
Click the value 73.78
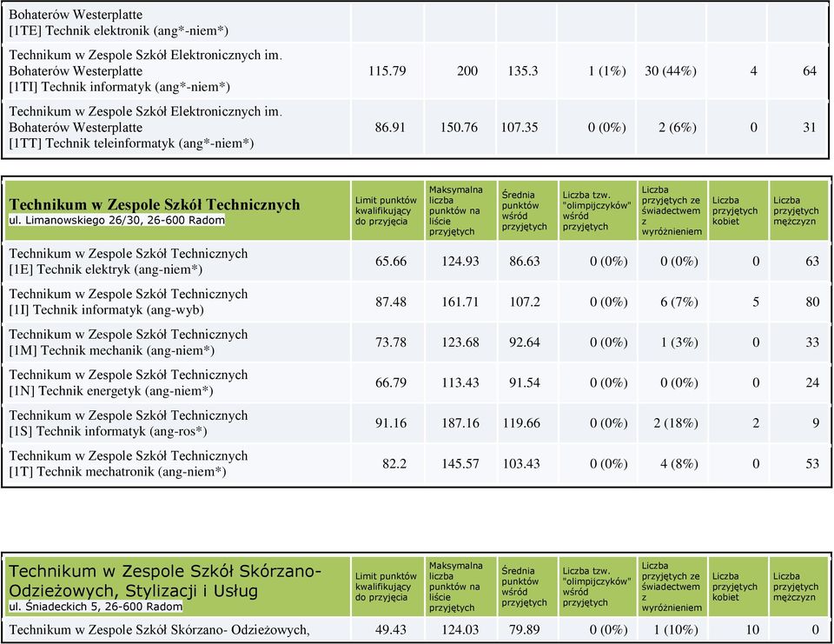pyautogui.click(x=391, y=342)
